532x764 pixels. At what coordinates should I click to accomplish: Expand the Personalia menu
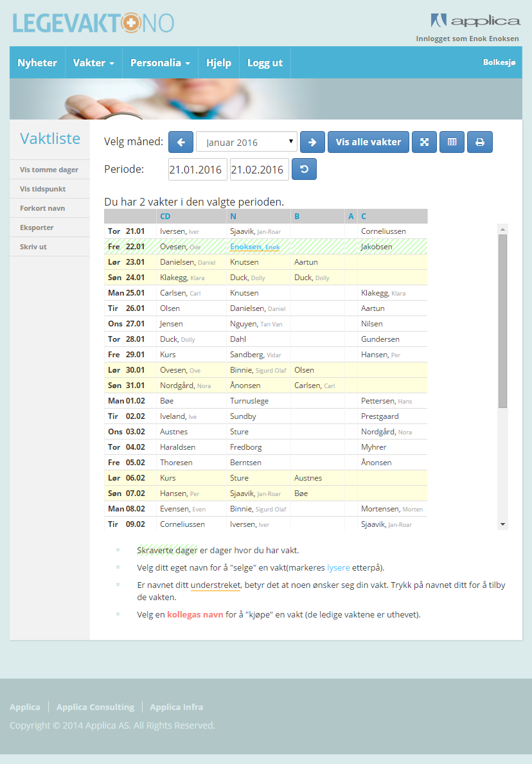[160, 63]
